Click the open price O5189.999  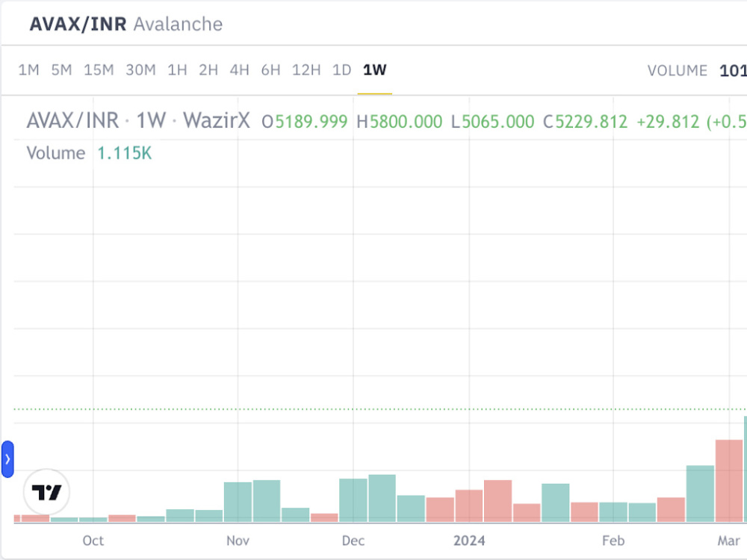click(305, 122)
